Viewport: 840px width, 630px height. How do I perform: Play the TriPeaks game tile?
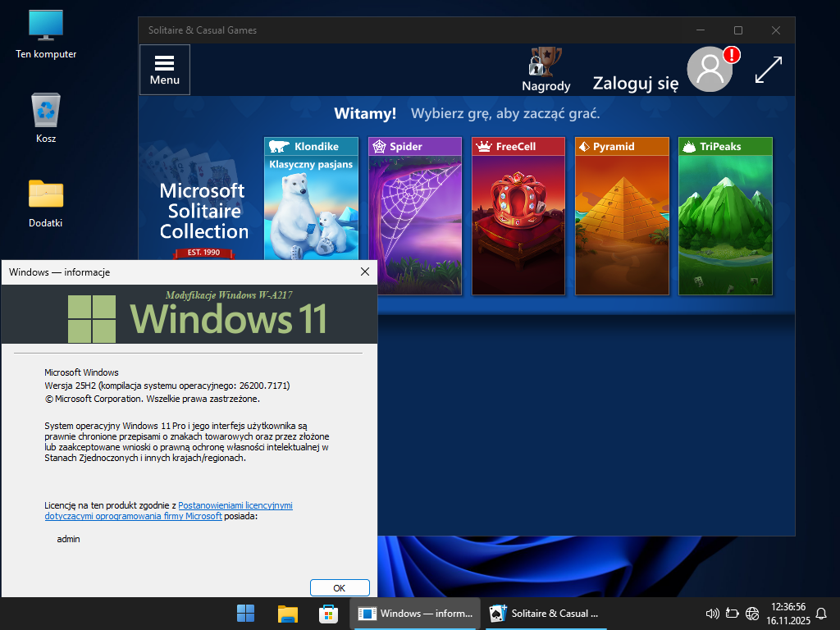tap(725, 217)
